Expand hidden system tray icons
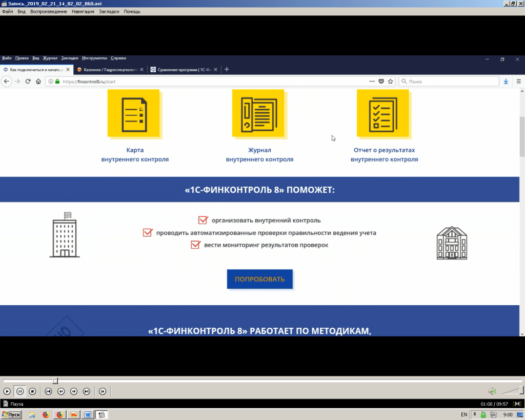This screenshot has width=525, height=420. [x=475, y=414]
